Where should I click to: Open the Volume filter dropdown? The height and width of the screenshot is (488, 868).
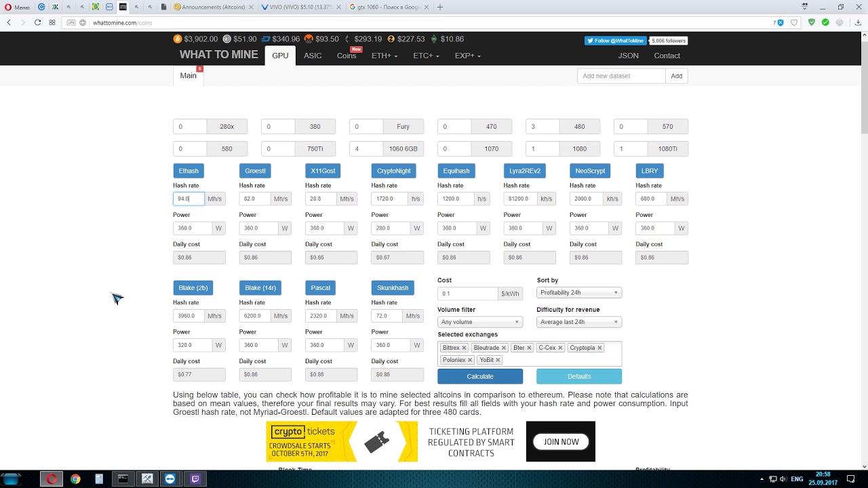tap(480, 322)
